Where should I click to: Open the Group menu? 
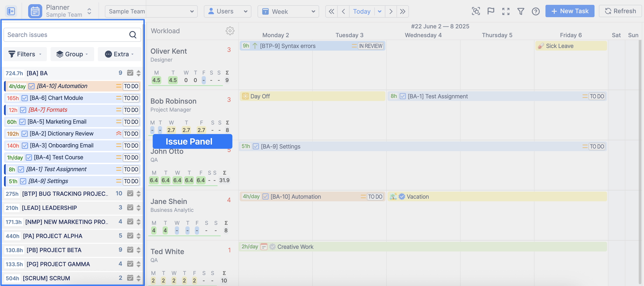72,54
